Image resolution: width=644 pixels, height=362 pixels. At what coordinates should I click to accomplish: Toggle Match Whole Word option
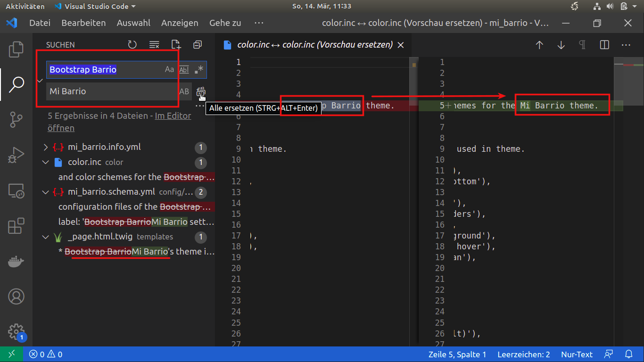point(184,69)
